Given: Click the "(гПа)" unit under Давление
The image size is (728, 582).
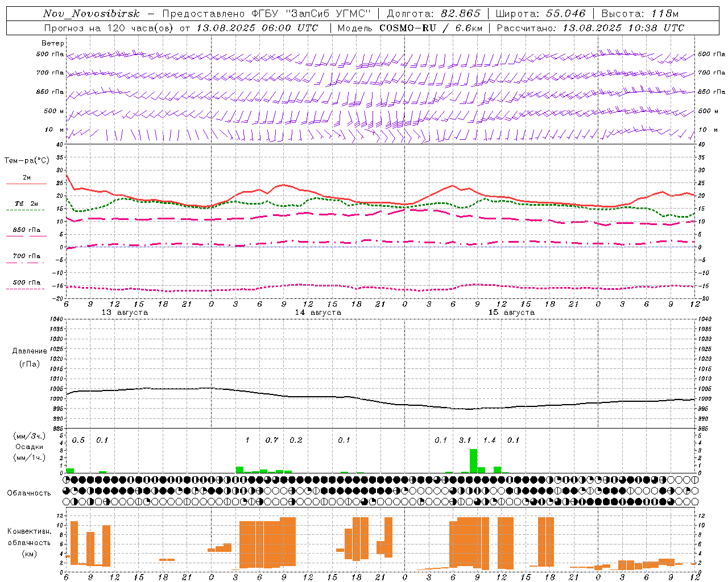Looking at the screenshot, I should (30, 364).
